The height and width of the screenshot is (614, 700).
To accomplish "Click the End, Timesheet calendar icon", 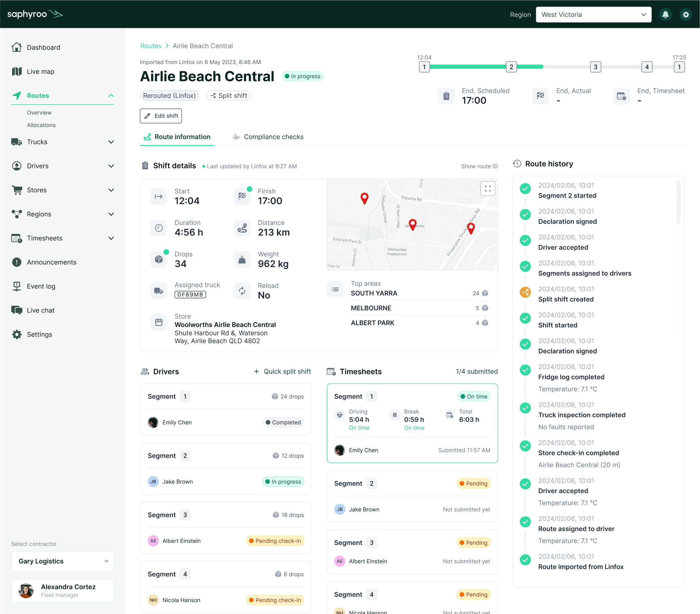I will tap(621, 96).
